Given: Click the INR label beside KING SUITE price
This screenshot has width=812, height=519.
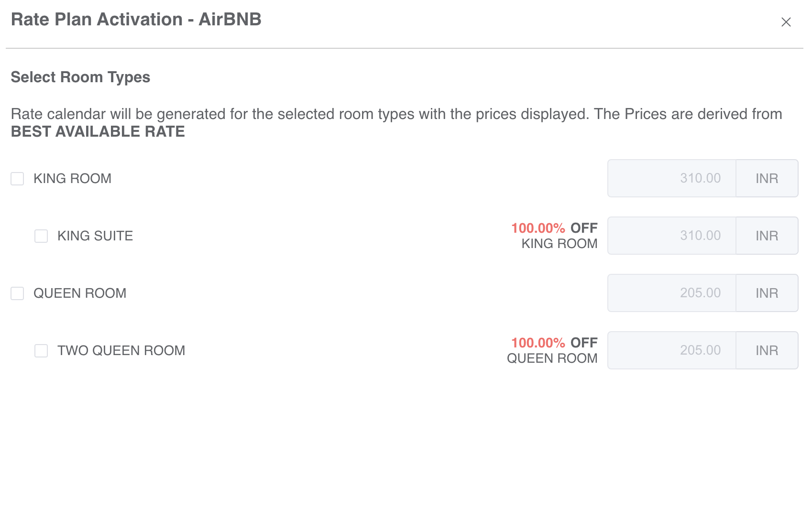Looking at the screenshot, I should (767, 236).
